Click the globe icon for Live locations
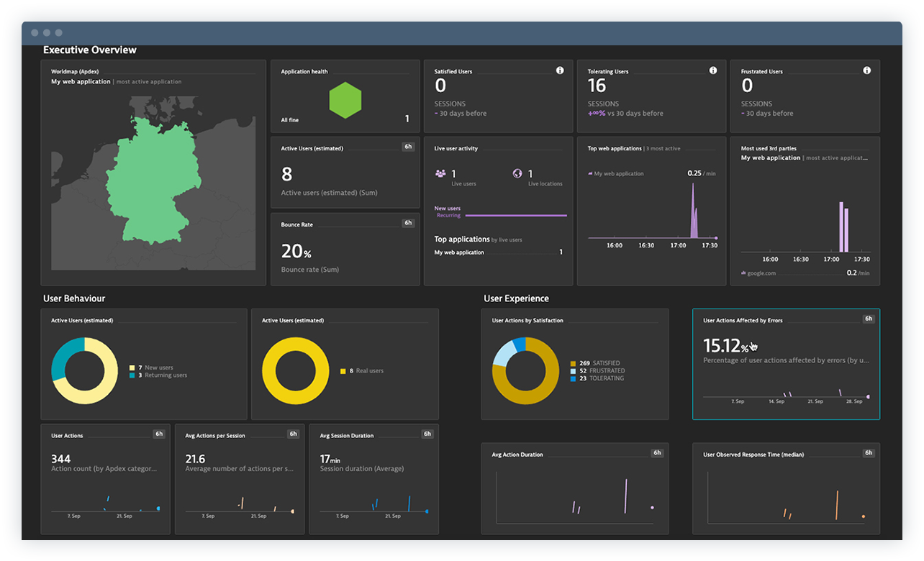The image size is (924, 561). click(x=517, y=173)
